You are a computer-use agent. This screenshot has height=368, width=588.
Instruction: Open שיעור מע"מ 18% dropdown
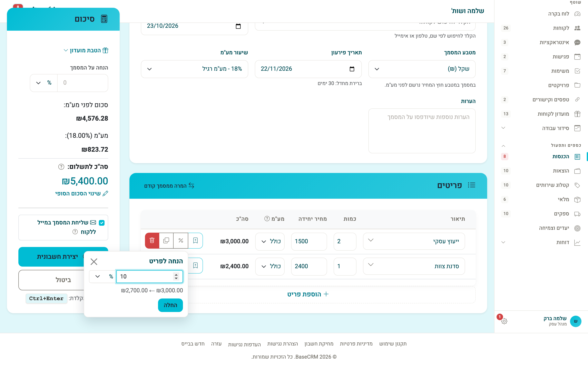[x=194, y=69]
